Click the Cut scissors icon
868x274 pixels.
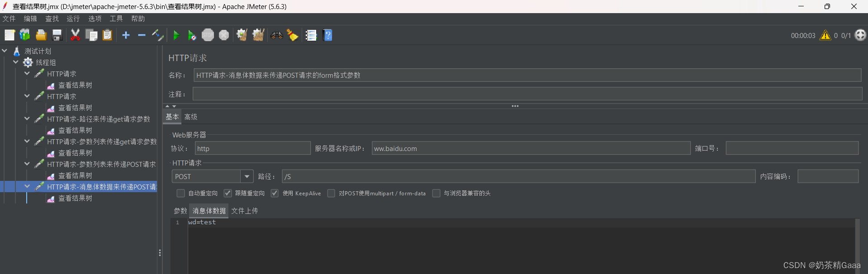click(x=75, y=35)
